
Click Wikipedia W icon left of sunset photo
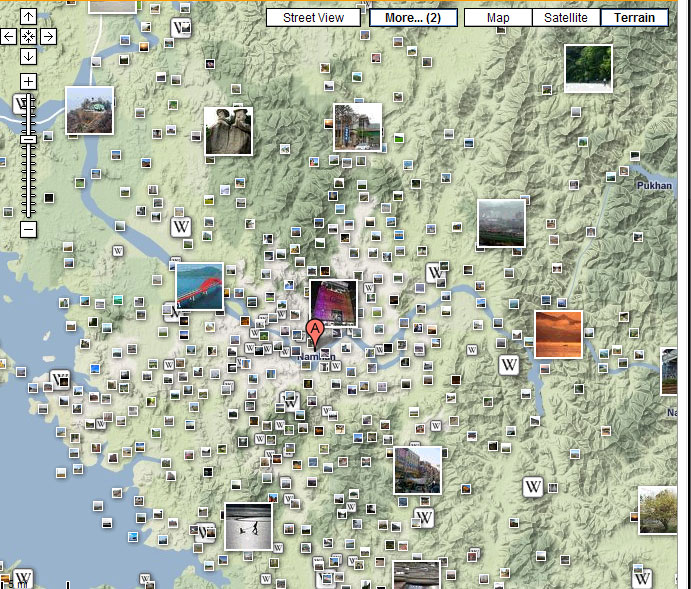tap(509, 365)
